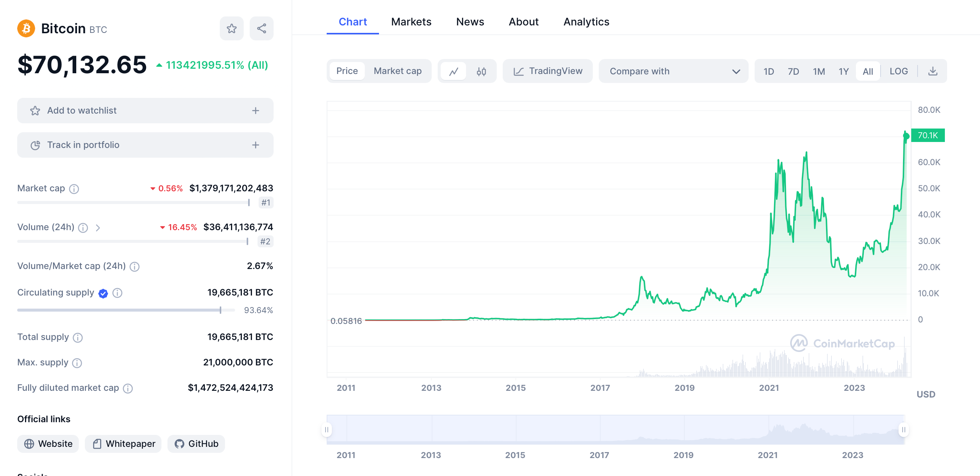The image size is (980, 476).
Task: Select 1Y time range
Action: [844, 71]
